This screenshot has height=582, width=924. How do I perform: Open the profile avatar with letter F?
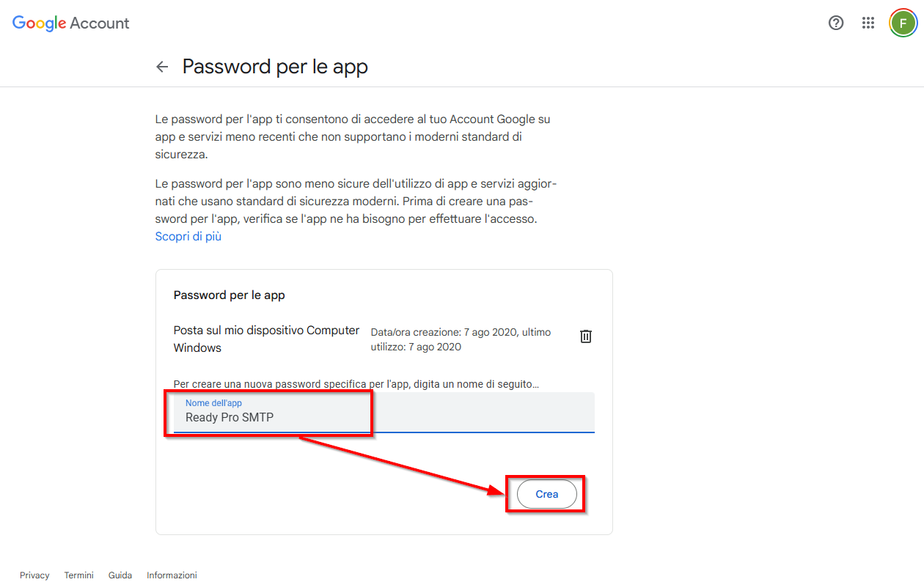(903, 23)
